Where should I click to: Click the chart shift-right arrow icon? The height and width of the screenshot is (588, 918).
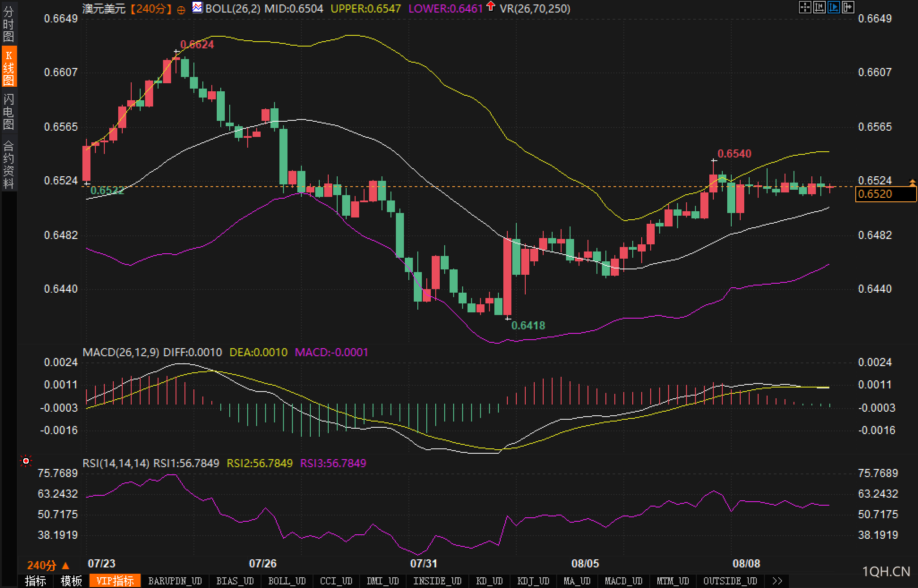click(x=848, y=7)
